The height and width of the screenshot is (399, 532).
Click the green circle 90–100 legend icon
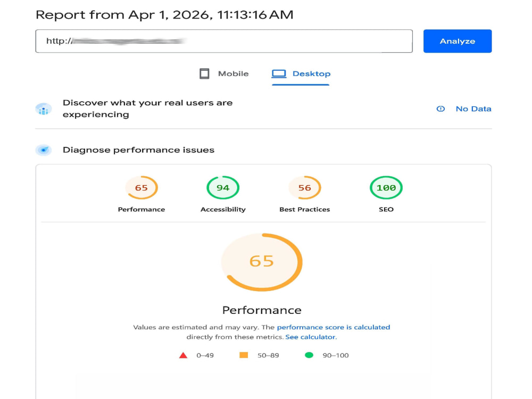(x=309, y=355)
